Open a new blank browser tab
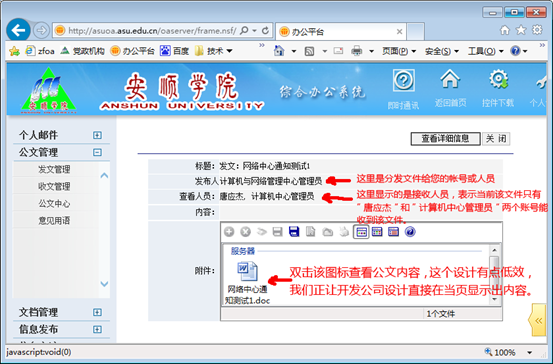 (415, 32)
